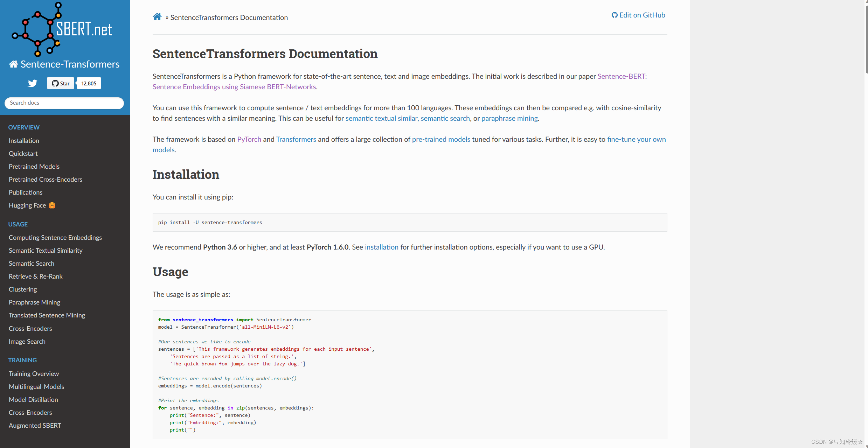The height and width of the screenshot is (448, 868).
Task: Follow semantic search link in paragraph
Action: pyautogui.click(x=445, y=118)
